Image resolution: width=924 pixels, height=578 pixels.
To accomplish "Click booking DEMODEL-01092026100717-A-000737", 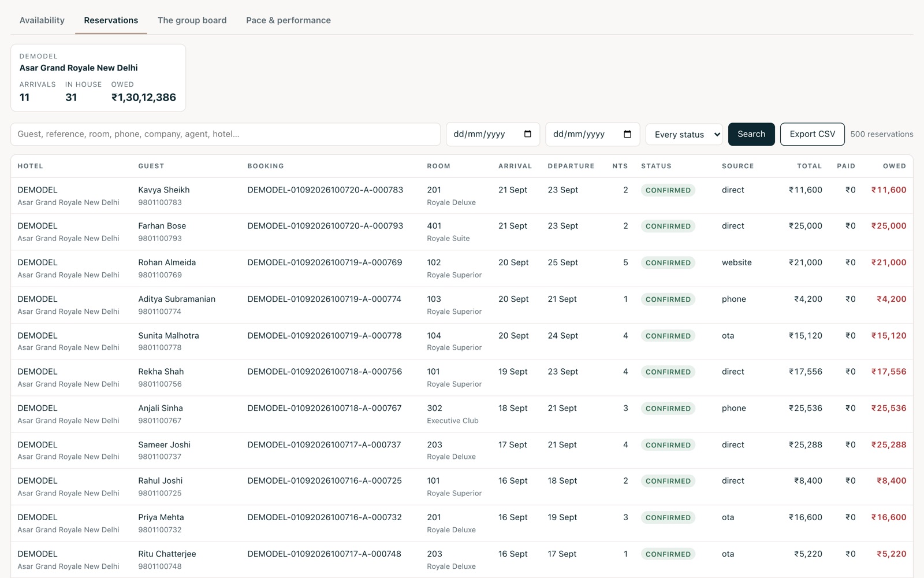I will point(325,444).
